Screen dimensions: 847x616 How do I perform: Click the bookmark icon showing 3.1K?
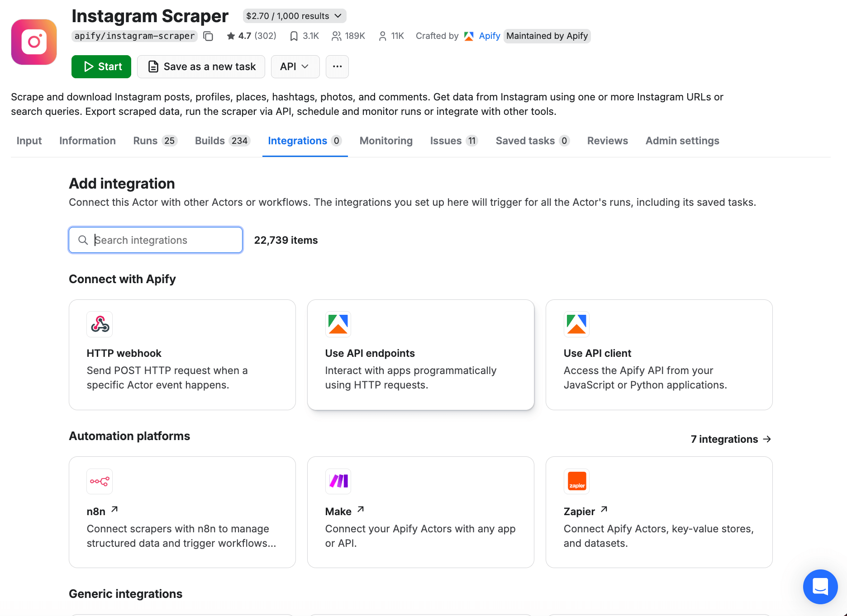(x=294, y=36)
